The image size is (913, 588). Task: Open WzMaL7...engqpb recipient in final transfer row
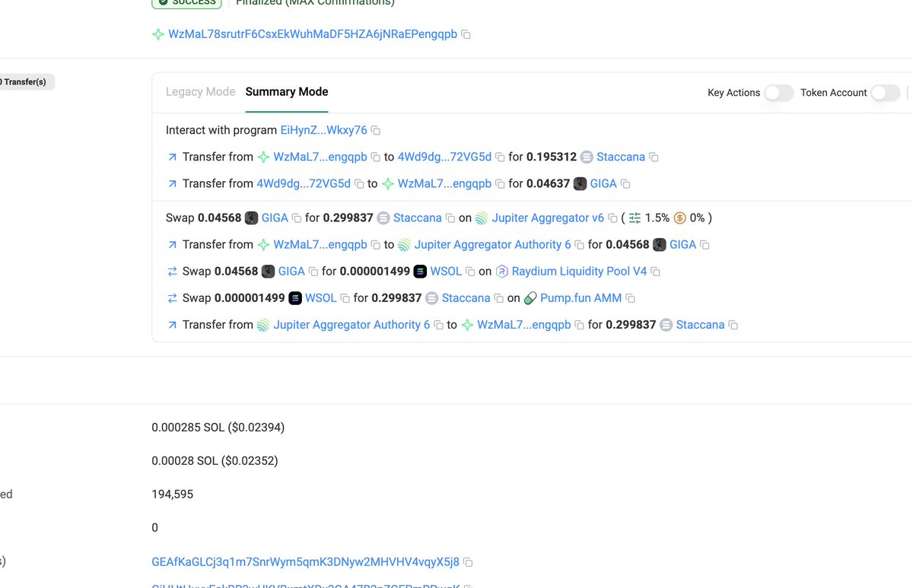click(524, 324)
